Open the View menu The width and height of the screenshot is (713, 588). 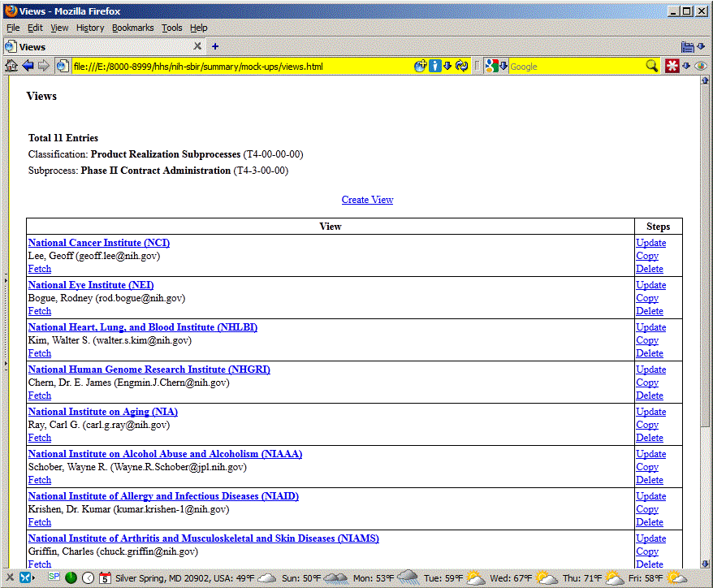(x=59, y=28)
